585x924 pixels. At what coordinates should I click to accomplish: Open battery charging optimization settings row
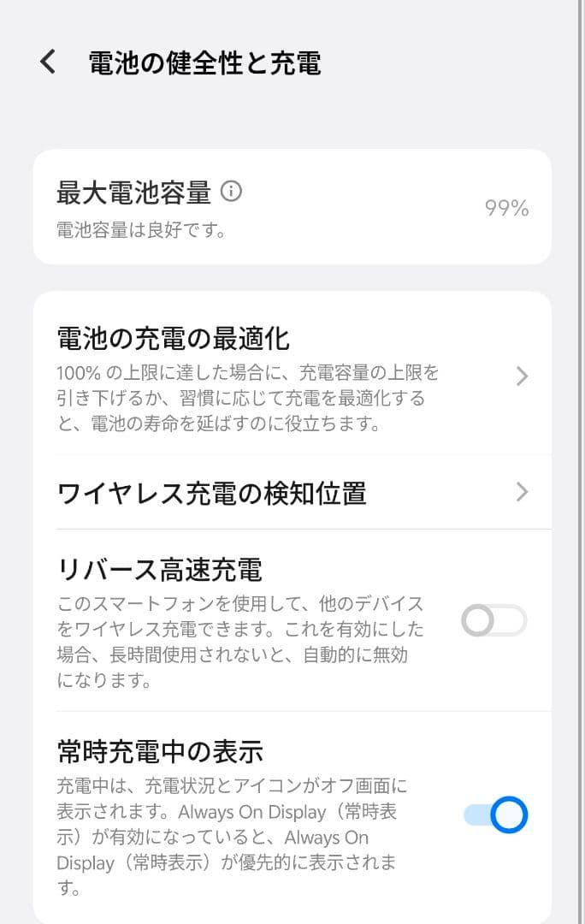click(257, 376)
